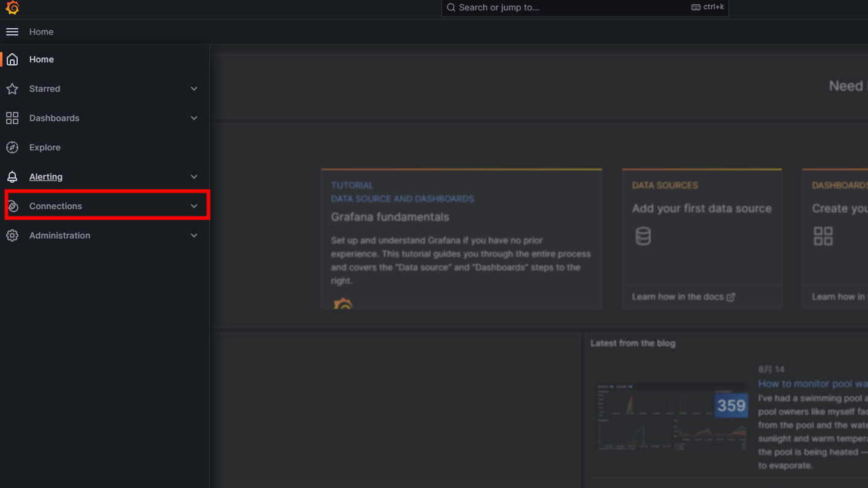The width and height of the screenshot is (868, 488).
Task: Click the Grafana icon on tutorial card
Action: [343, 303]
